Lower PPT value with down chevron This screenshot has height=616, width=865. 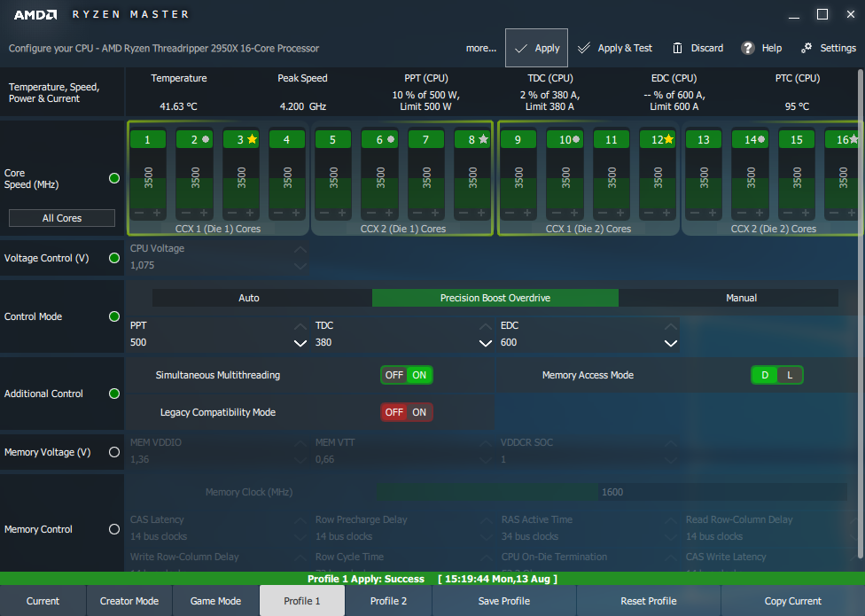click(x=300, y=343)
